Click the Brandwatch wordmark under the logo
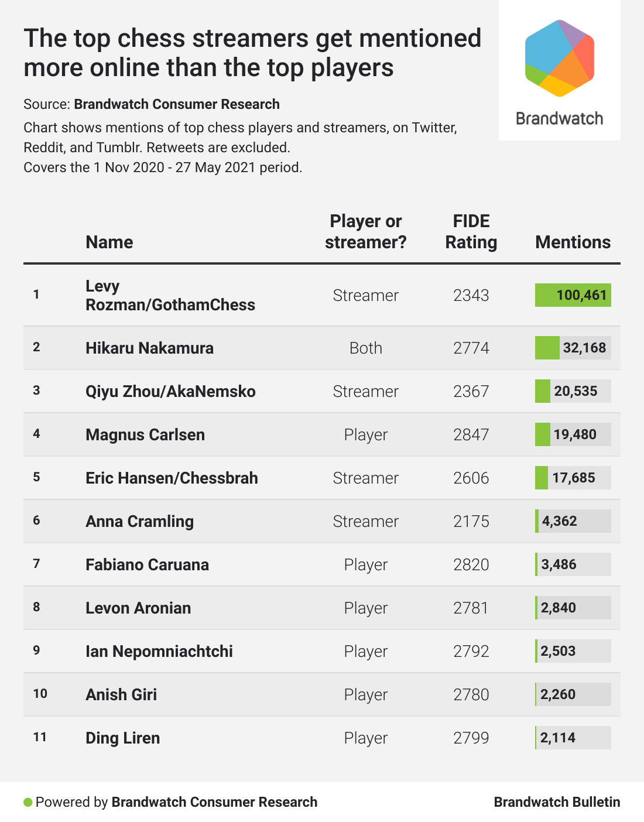This screenshot has height=822, width=644. [559, 119]
